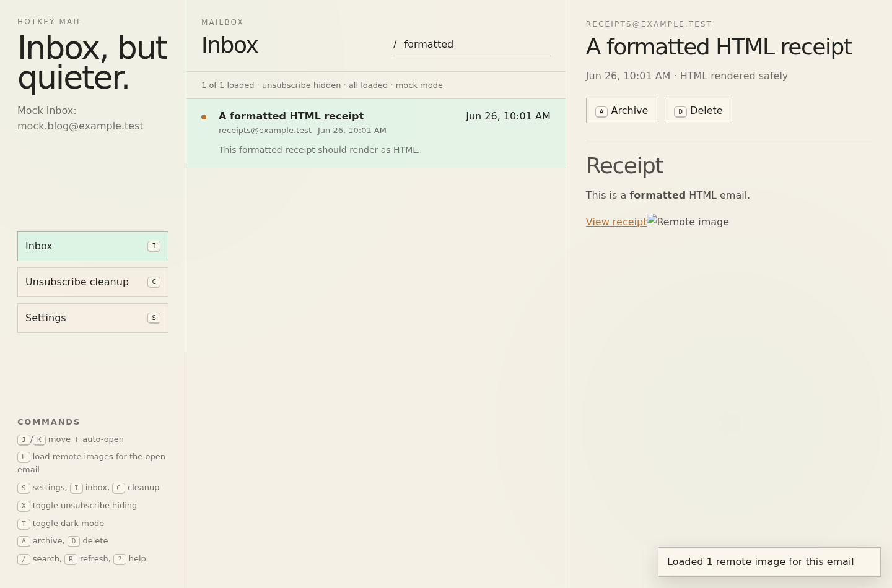
Task: Click the S hotkey badge on Settings
Action: pyautogui.click(x=154, y=318)
